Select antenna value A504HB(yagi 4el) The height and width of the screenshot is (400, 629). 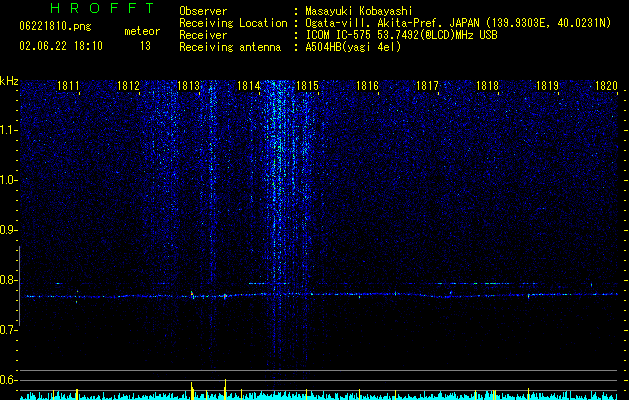pos(353,47)
